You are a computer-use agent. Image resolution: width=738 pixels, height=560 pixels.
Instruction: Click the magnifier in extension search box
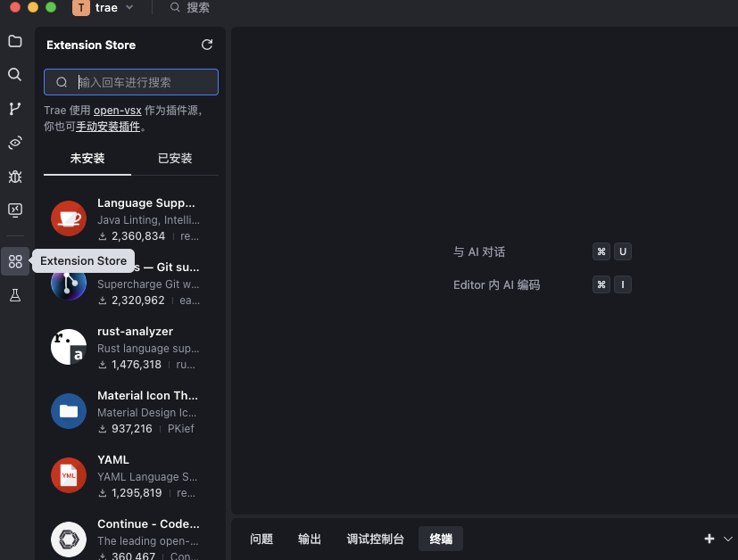[x=62, y=82]
